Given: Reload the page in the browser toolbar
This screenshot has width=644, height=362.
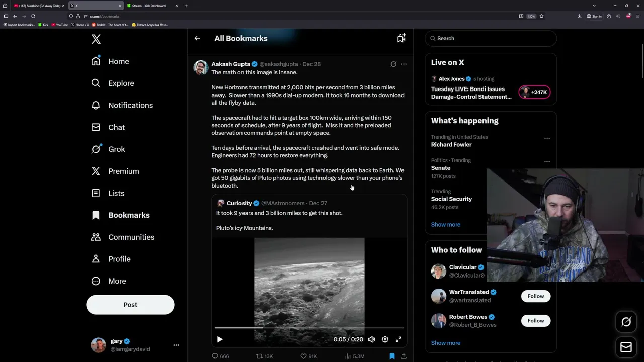Looking at the screenshot, I should coord(33,16).
